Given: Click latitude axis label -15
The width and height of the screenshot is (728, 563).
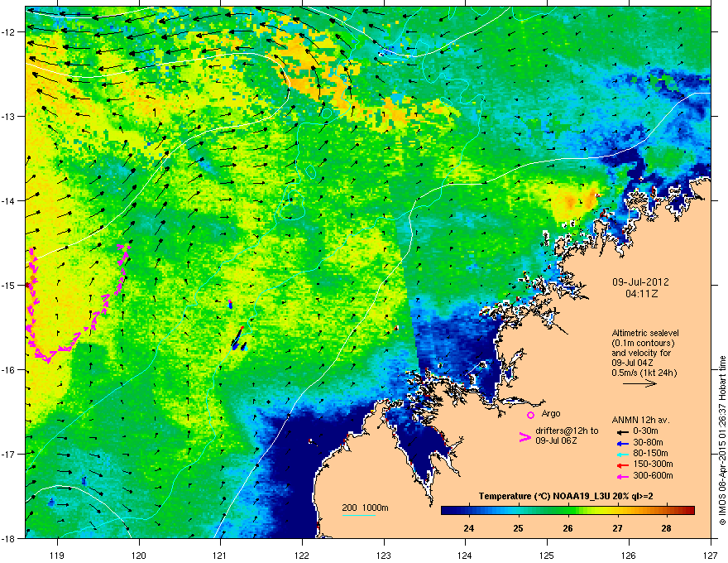Looking at the screenshot, I should click(x=9, y=285).
